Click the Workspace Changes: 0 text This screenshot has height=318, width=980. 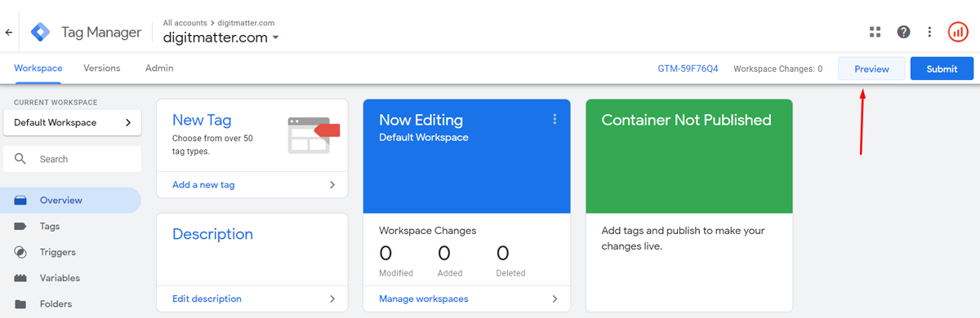[x=778, y=69]
